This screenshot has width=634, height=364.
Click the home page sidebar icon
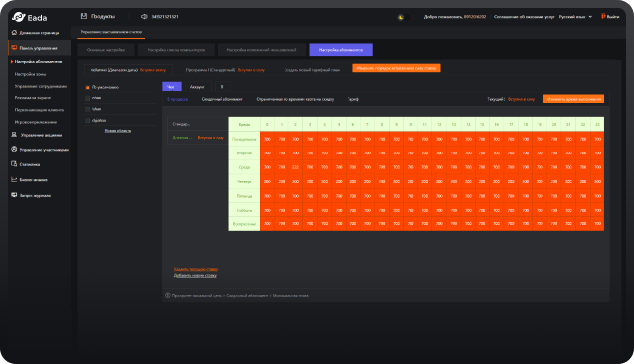[x=14, y=32]
